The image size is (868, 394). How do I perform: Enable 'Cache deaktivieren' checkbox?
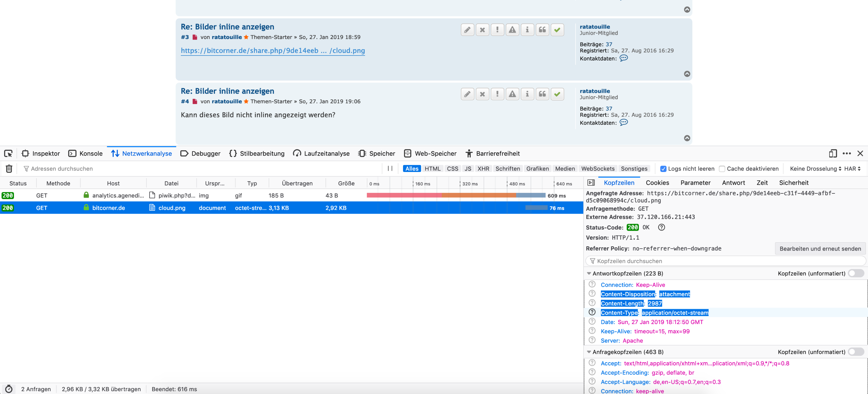click(x=722, y=169)
